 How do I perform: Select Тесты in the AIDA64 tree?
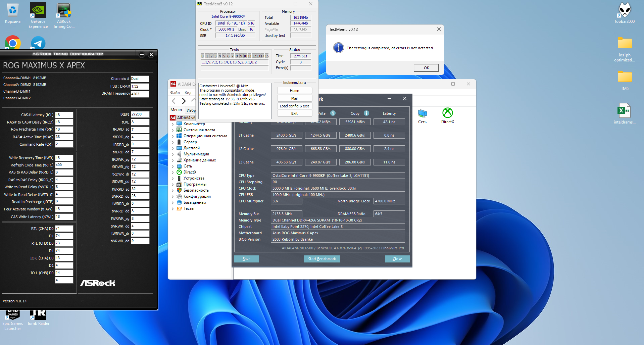coord(189,208)
